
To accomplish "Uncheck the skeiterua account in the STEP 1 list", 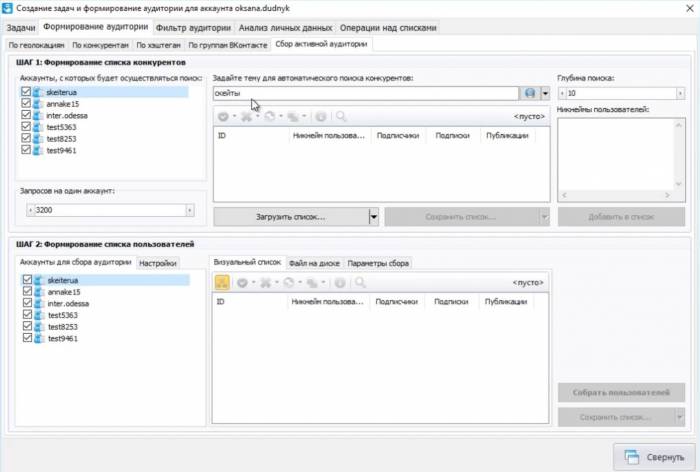I will click(x=26, y=91).
